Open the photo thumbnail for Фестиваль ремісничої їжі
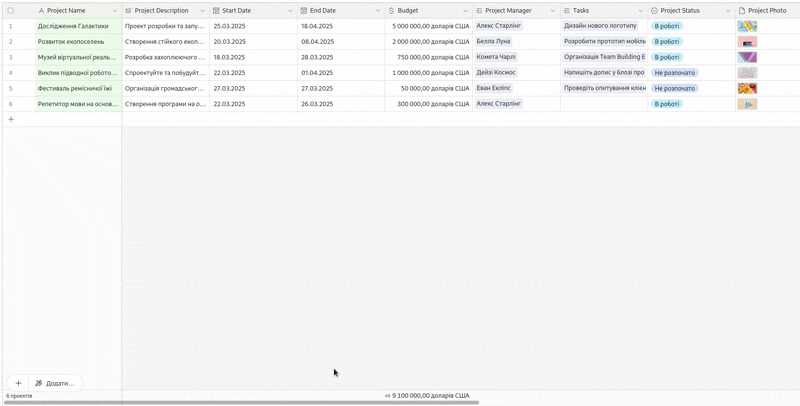Screen dimensions: 800x406 (x=747, y=88)
